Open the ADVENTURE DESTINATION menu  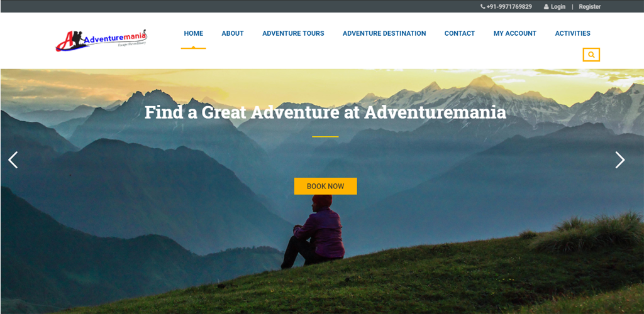tap(384, 34)
